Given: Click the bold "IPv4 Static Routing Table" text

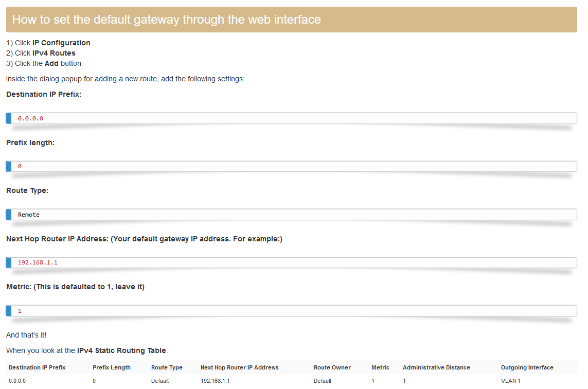Looking at the screenshot, I should [x=121, y=350].
